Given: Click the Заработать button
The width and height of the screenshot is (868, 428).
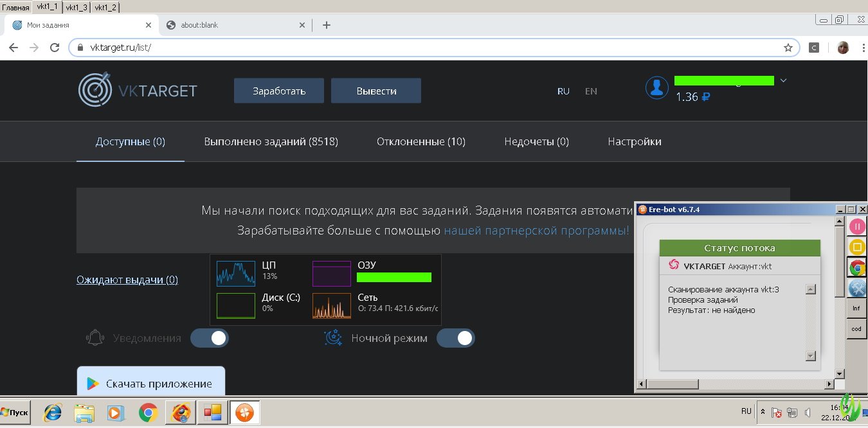Looking at the screenshot, I should [x=279, y=91].
